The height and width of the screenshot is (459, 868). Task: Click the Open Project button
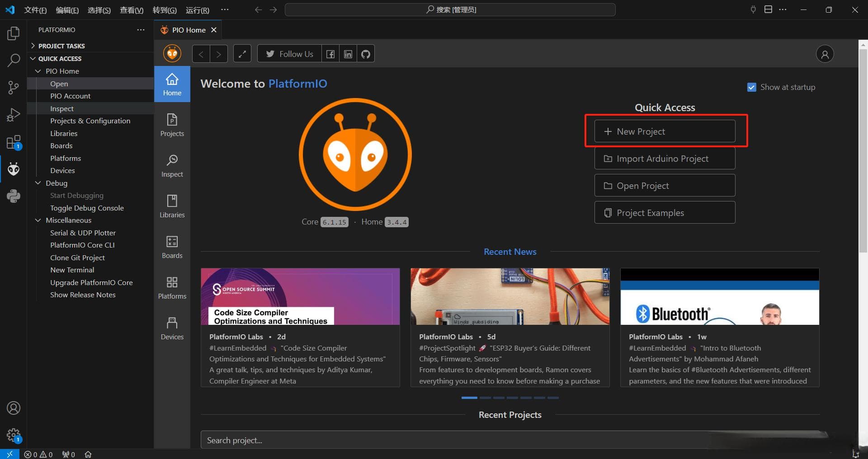[665, 185]
